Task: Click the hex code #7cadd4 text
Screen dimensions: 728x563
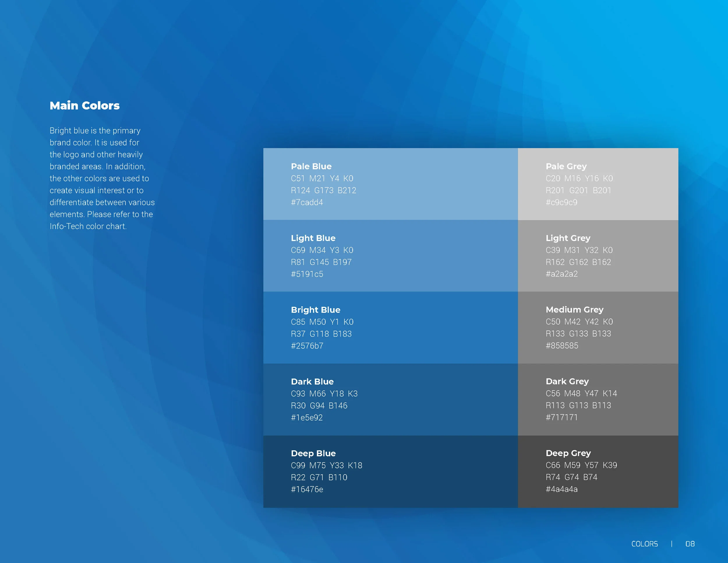Action: coord(307,203)
